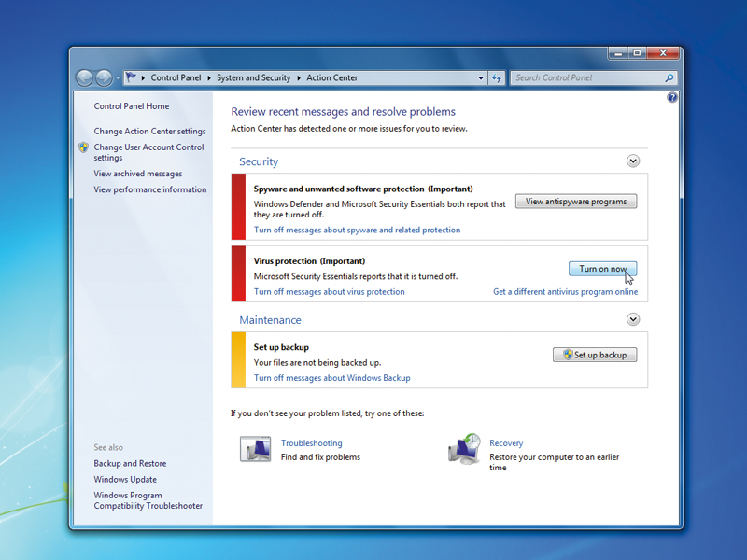Turn off messages about spyware and related protection
Viewport: 747px width, 560px height.
point(357,230)
